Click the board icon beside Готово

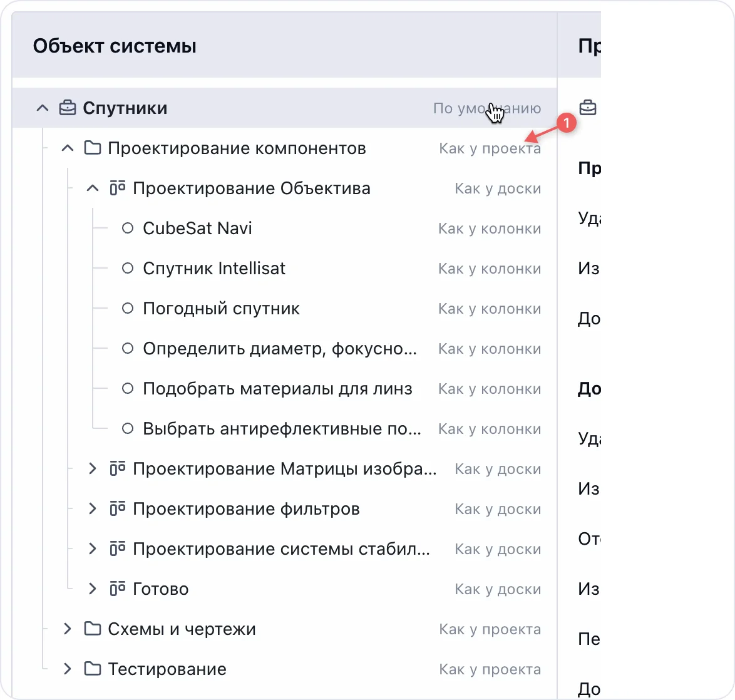coord(118,589)
